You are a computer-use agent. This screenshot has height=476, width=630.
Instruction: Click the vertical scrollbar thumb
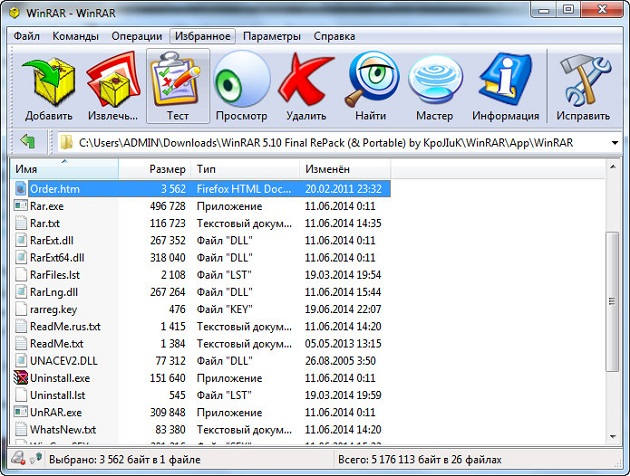[x=612, y=301]
